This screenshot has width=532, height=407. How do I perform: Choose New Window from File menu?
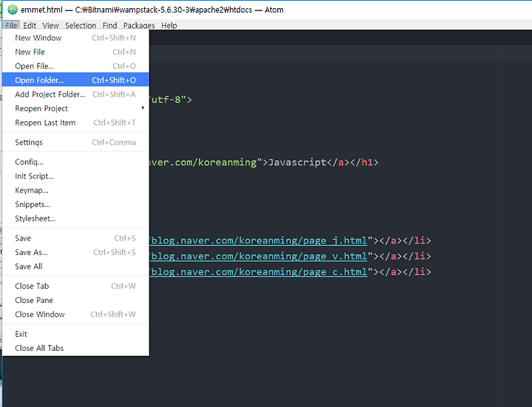point(75,38)
